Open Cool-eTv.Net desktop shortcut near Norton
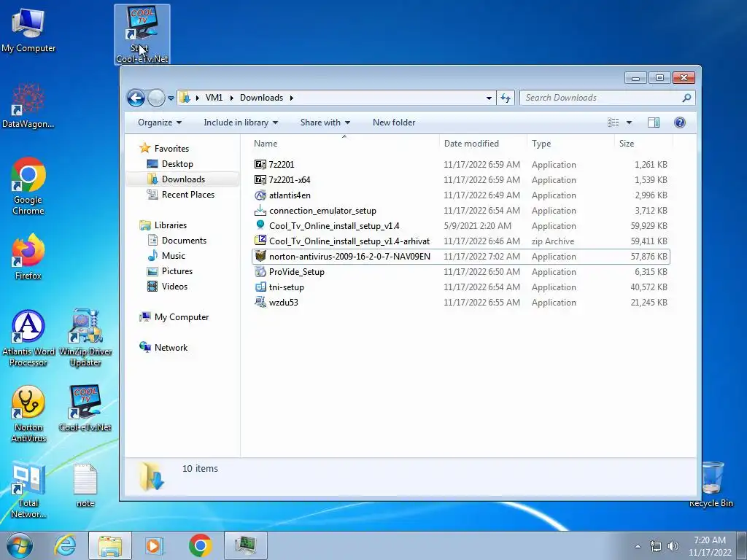The height and width of the screenshot is (560, 747). (85, 408)
